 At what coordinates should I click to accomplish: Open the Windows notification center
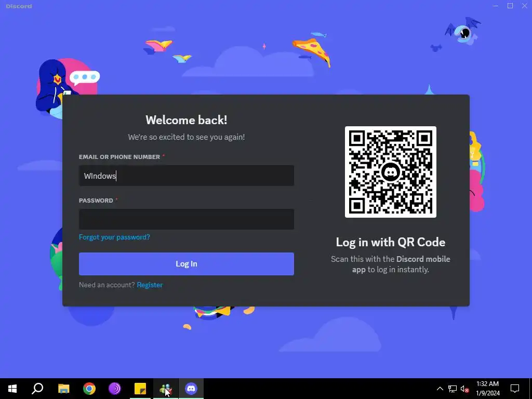point(515,389)
